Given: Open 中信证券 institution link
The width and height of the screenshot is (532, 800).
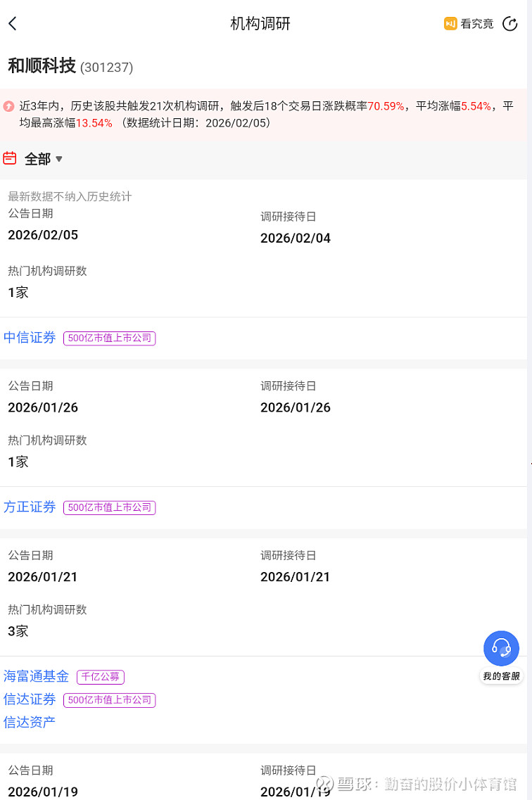Looking at the screenshot, I should (30, 338).
